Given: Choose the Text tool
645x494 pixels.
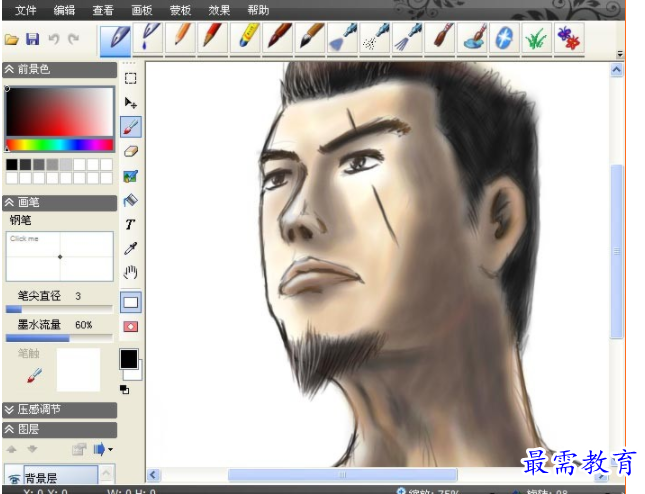Looking at the screenshot, I should (x=130, y=224).
